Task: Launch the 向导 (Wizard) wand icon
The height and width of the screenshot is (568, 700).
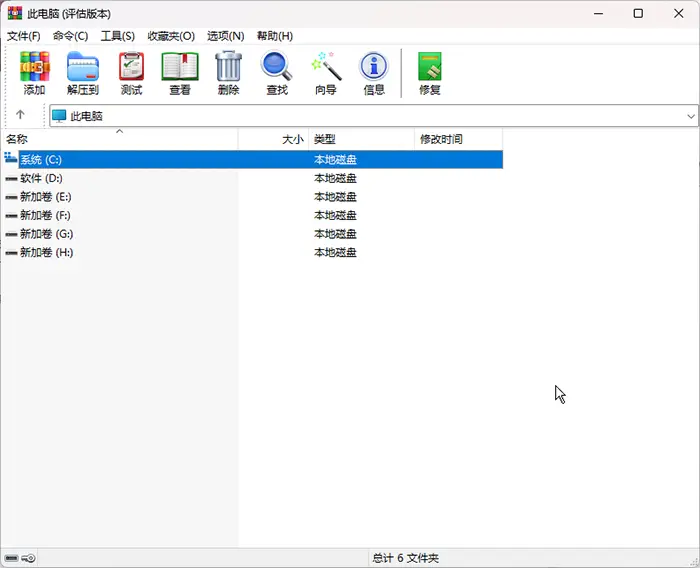Action: 326,66
